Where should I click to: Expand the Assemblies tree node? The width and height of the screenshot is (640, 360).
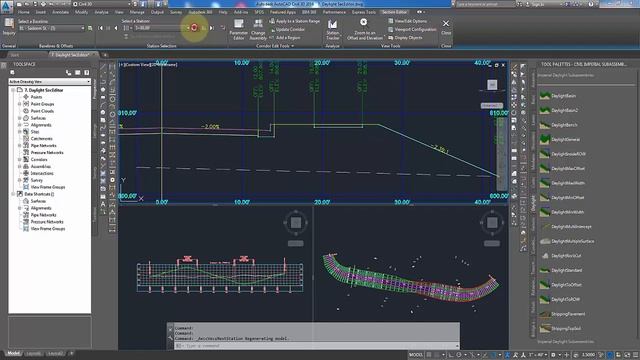[20, 167]
